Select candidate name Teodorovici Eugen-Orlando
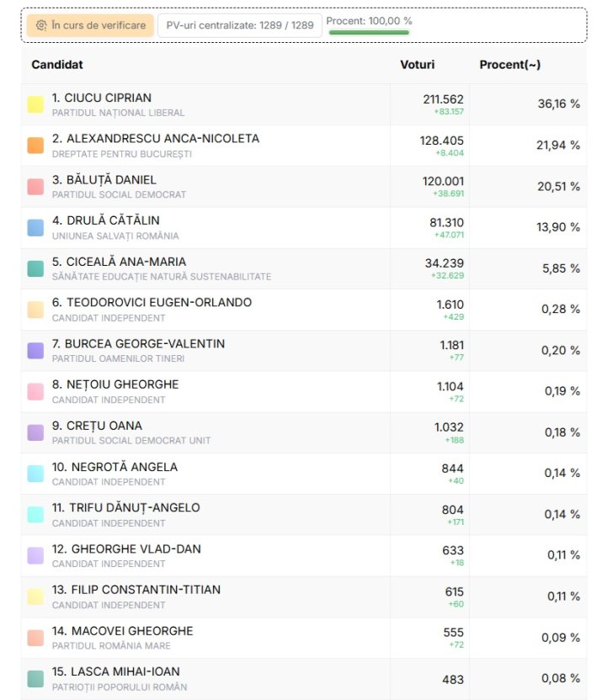This screenshot has height=700, width=602. (x=152, y=303)
